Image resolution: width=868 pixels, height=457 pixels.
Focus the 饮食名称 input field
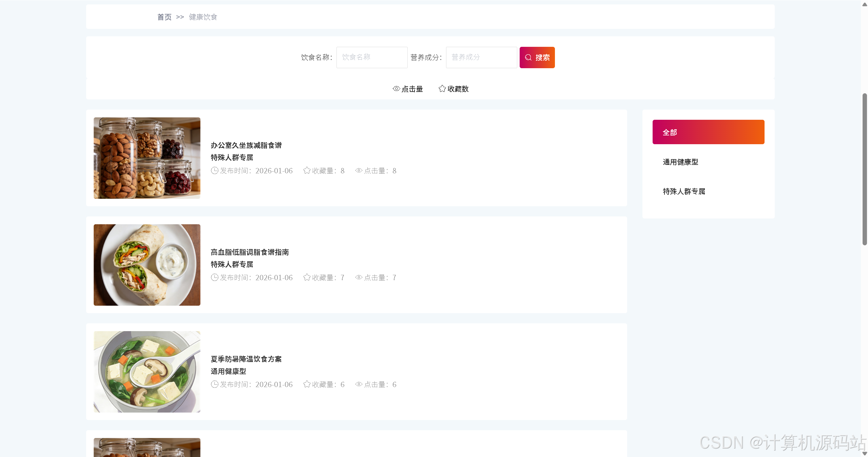[372, 57]
